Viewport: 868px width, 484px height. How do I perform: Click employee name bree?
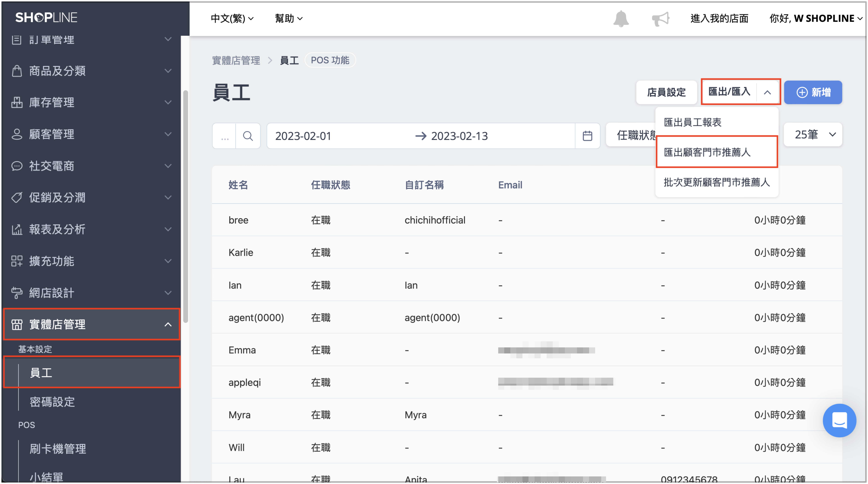pos(238,220)
